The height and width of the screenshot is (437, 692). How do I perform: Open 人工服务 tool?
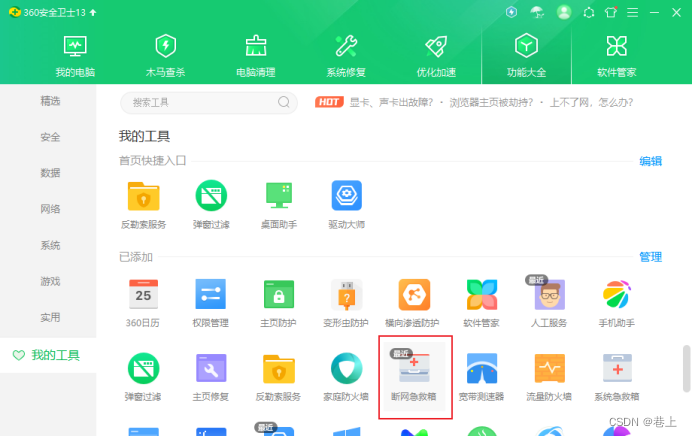(549, 303)
